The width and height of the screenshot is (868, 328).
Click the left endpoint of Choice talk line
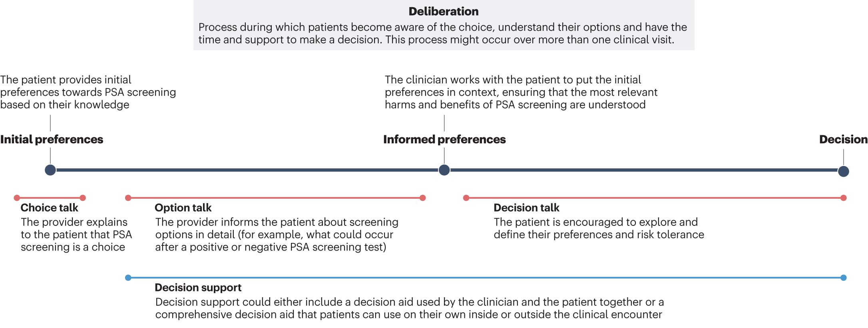tap(17, 198)
